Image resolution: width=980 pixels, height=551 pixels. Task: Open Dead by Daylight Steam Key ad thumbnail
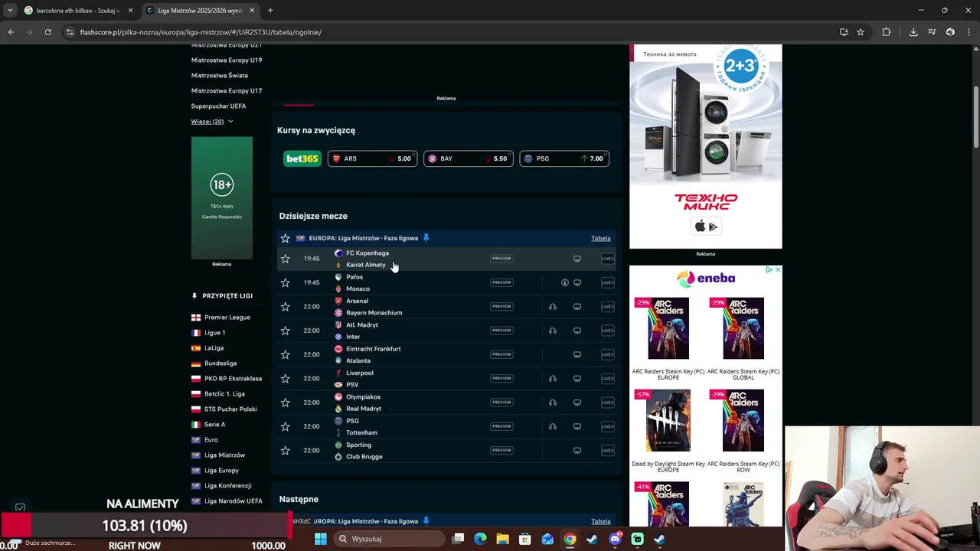[x=668, y=420]
